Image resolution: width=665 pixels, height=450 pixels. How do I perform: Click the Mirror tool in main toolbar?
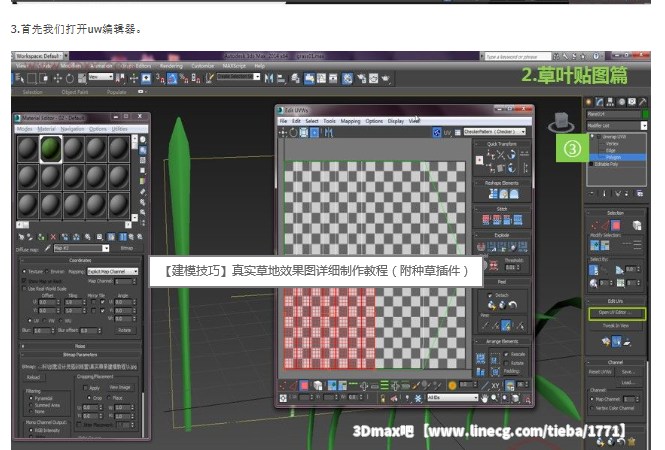[269, 78]
